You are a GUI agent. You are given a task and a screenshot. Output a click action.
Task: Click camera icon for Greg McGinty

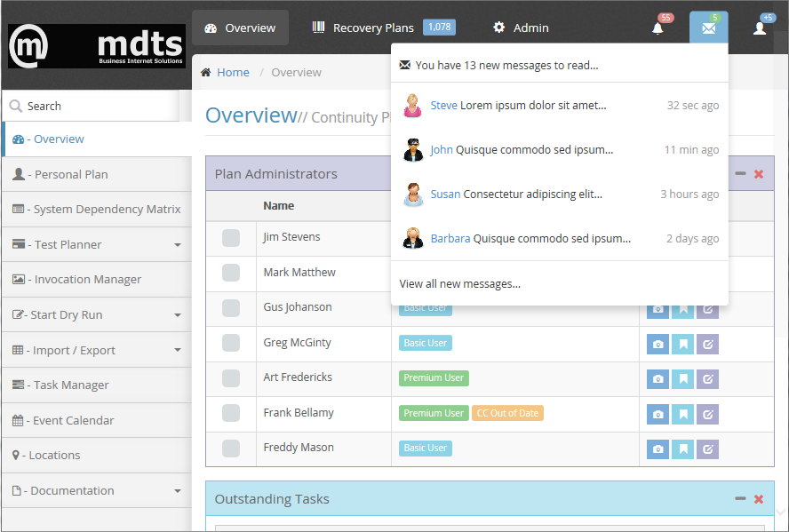pos(657,345)
